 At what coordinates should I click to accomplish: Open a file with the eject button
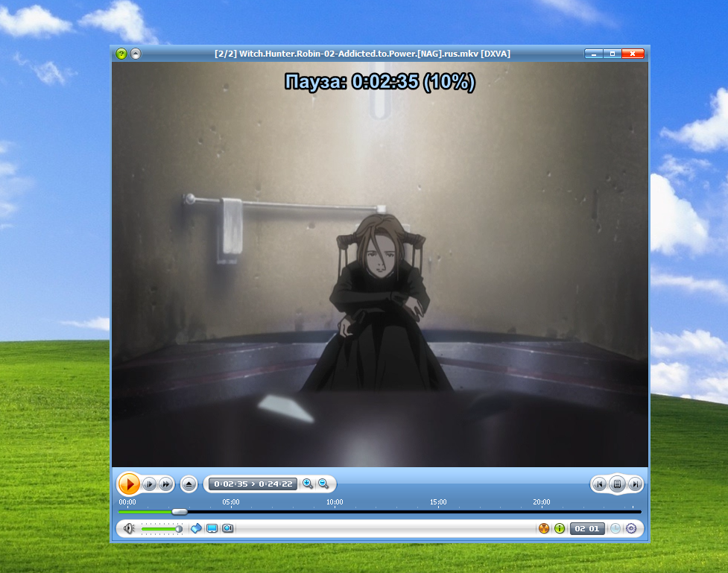click(x=189, y=484)
